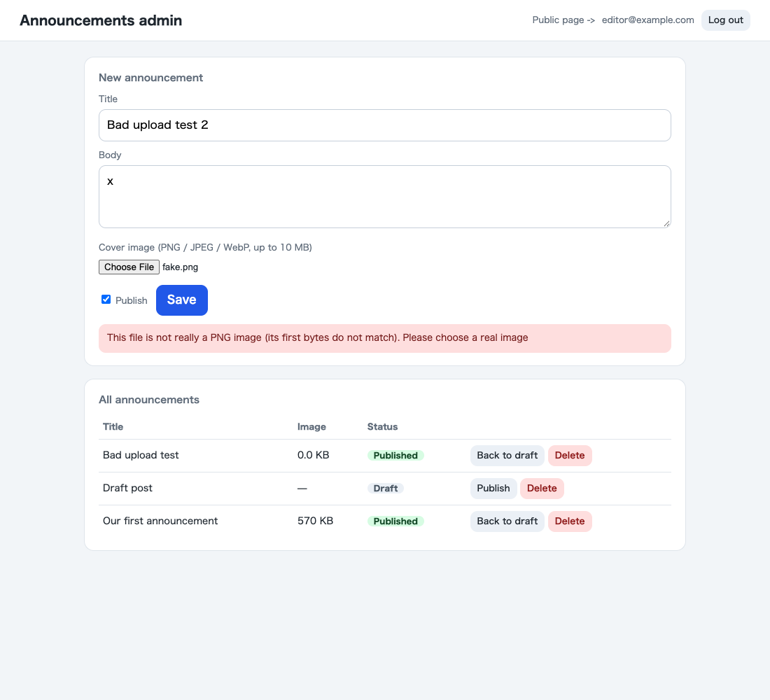Click the fake.png file name text
The image size is (770, 700).
pyautogui.click(x=180, y=267)
